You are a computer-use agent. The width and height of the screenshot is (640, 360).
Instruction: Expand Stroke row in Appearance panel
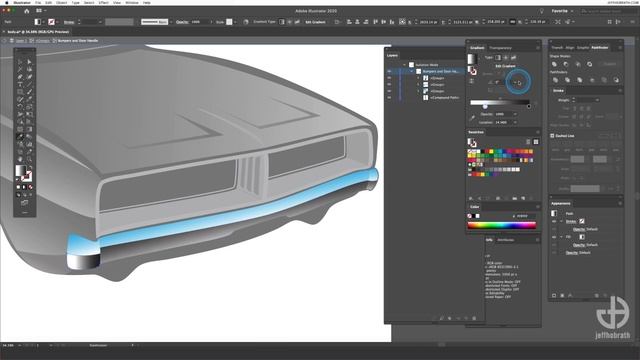tap(561, 222)
